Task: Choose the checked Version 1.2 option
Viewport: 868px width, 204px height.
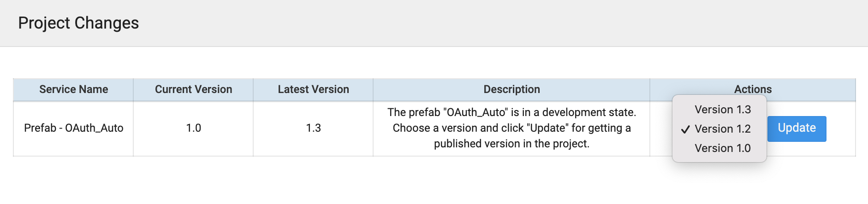Action: pos(722,129)
